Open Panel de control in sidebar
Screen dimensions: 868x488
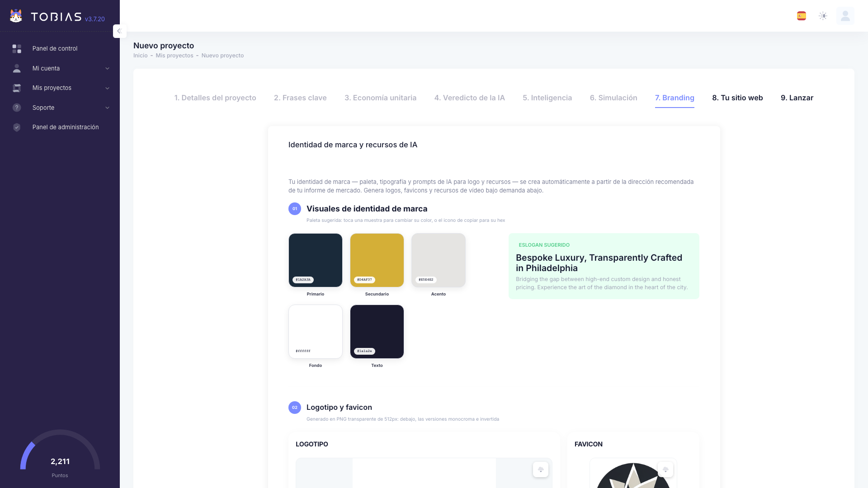click(x=55, y=48)
